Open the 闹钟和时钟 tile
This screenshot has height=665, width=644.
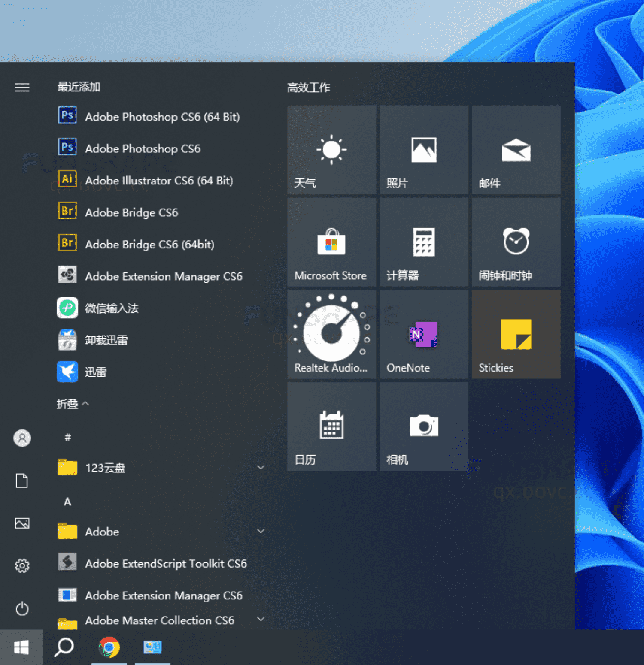click(x=516, y=242)
